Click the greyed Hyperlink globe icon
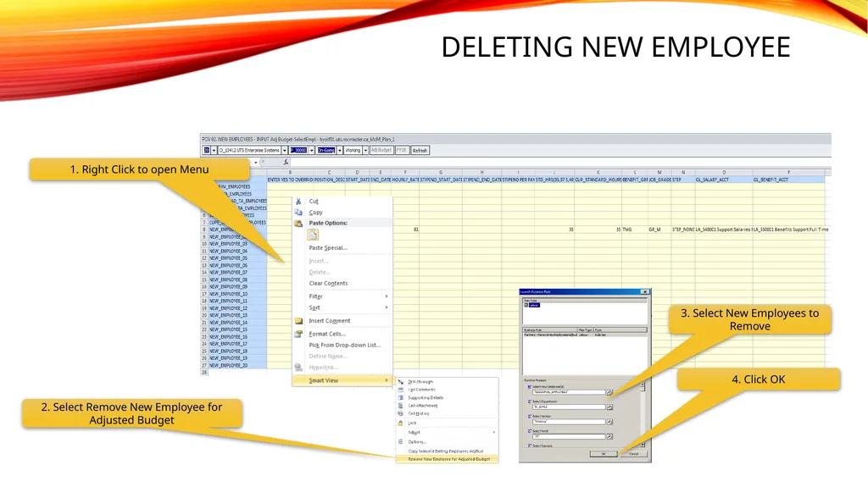This screenshot has width=868, height=487. coord(298,368)
